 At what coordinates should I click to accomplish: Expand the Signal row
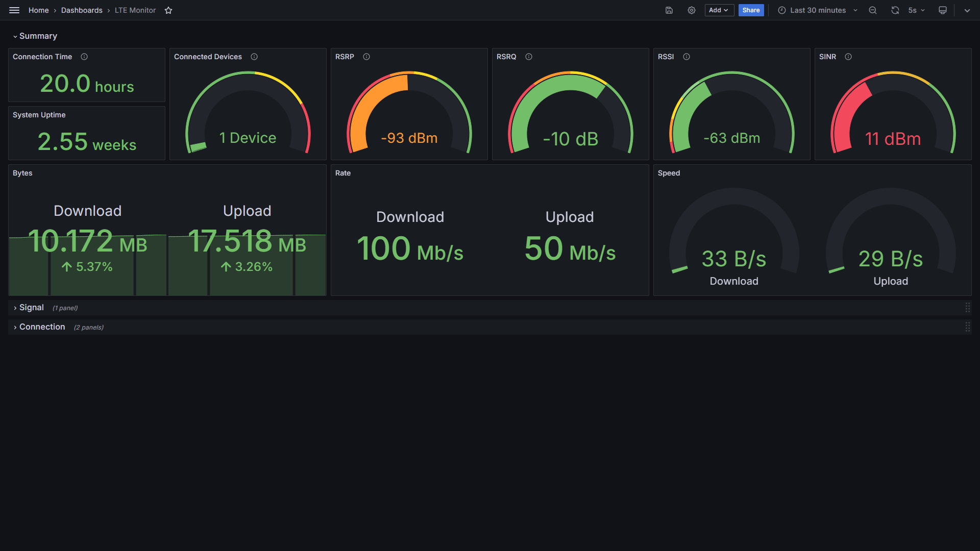point(31,308)
